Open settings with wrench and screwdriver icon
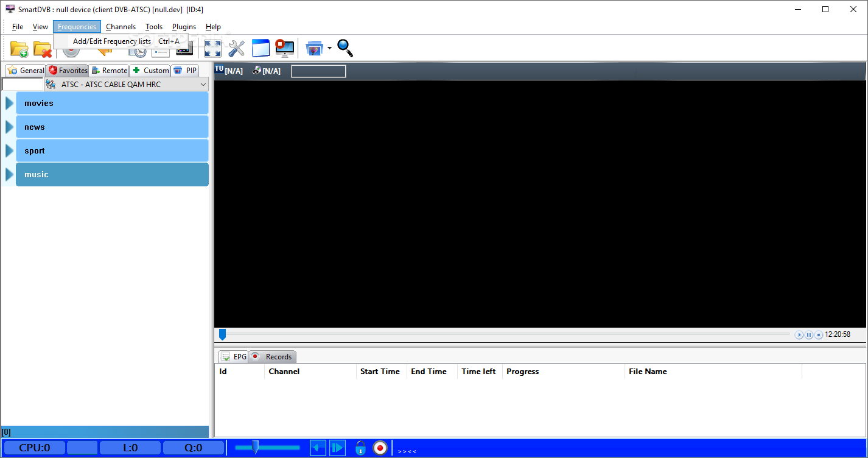The height and width of the screenshot is (458, 868). click(x=236, y=48)
